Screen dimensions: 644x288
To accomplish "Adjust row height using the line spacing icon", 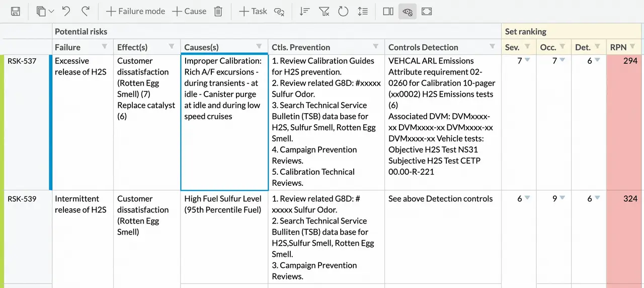I will pos(363,11).
